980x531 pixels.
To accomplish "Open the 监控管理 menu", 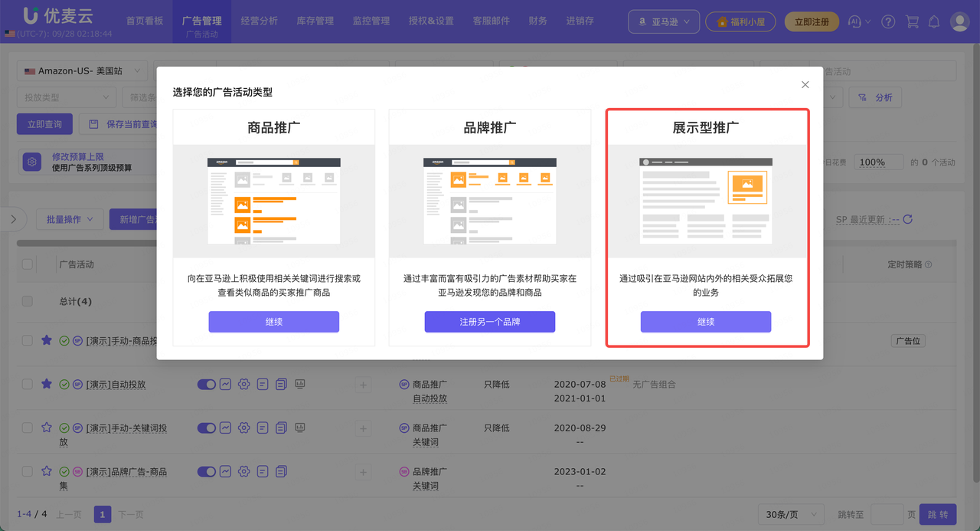I will click(x=371, y=21).
